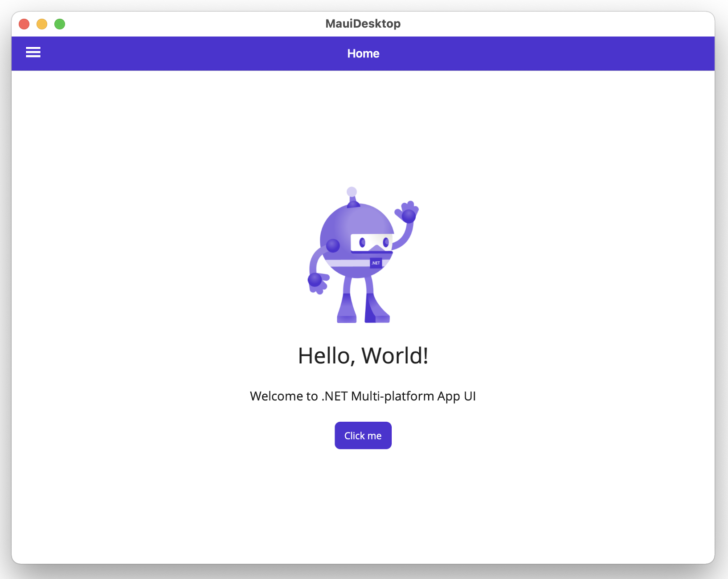
Task: Minimize the MauiDesktop window
Action: (42, 24)
